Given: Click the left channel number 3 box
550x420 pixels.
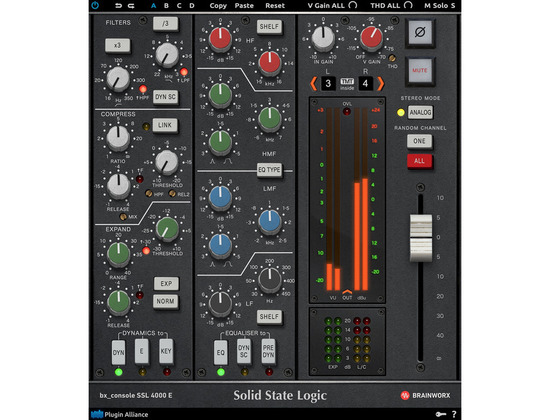Looking at the screenshot, I should click(328, 84).
